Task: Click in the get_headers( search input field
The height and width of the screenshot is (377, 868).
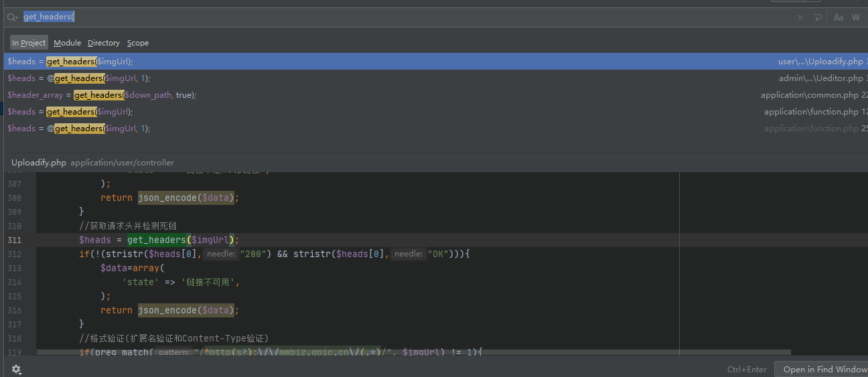Action: coord(402,17)
